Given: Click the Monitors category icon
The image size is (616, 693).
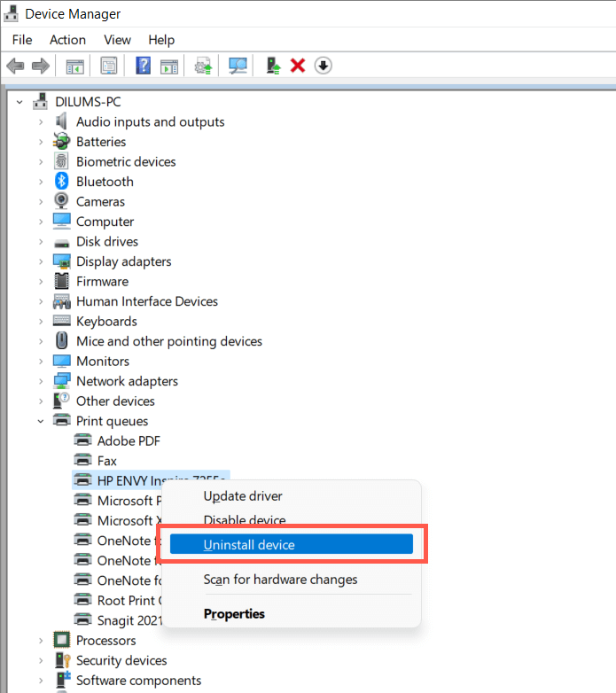Looking at the screenshot, I should point(61,361).
